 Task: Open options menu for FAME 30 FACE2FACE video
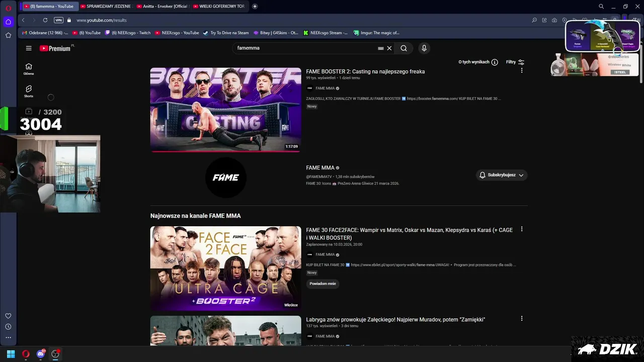522,229
